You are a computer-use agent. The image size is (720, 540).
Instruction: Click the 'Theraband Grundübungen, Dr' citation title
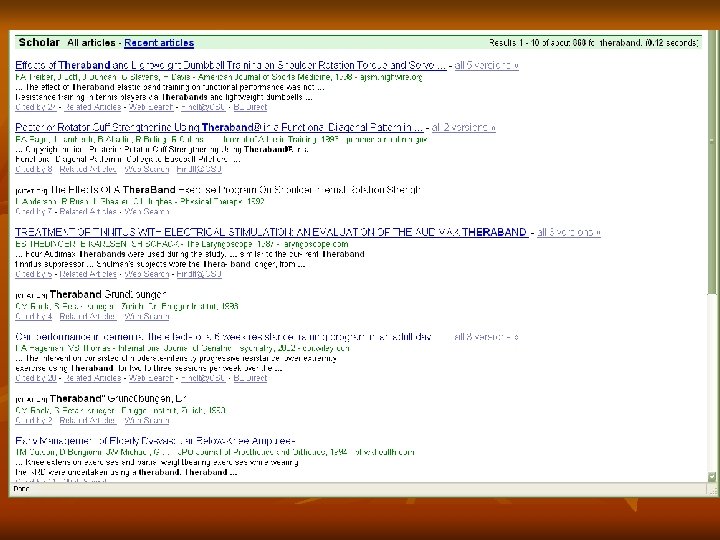118,399
